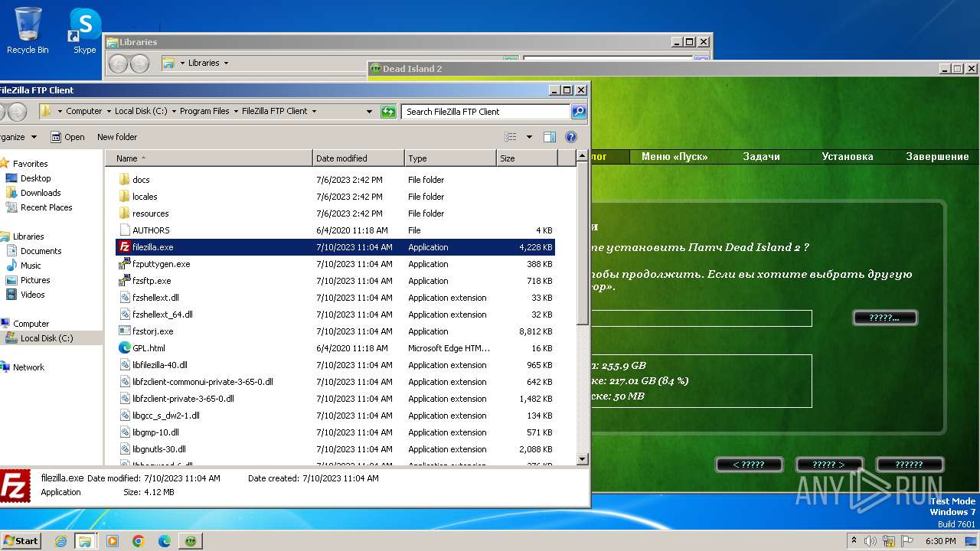
Task: Sort files by Date modified column
Action: 358,158
